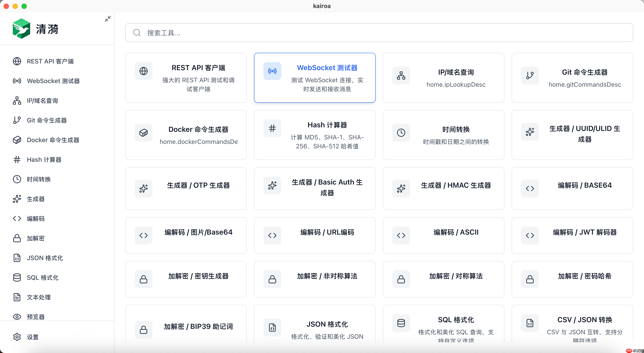
Task: Open the 编解码 / JWT 解码器 card
Action: [x=572, y=235]
